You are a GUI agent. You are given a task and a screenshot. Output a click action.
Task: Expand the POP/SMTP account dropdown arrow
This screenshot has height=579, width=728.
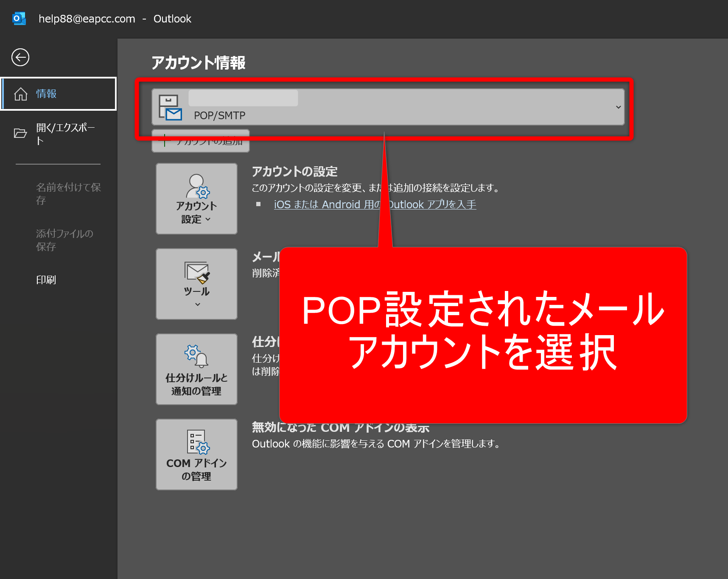[x=618, y=107]
